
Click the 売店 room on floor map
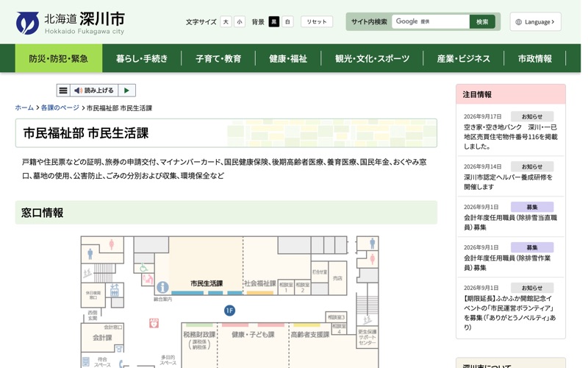[337, 278]
